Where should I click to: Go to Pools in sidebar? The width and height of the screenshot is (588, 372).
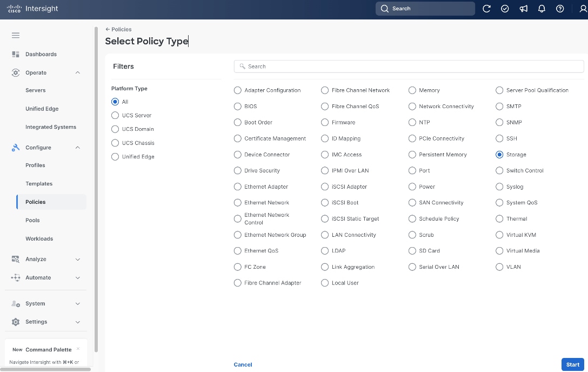(x=32, y=221)
